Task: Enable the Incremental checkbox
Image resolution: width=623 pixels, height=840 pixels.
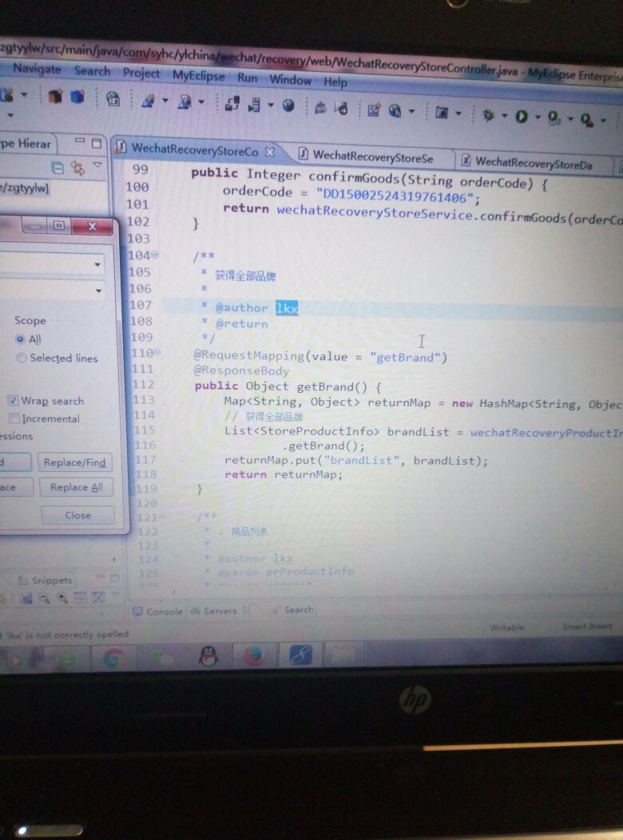Action: point(14,418)
